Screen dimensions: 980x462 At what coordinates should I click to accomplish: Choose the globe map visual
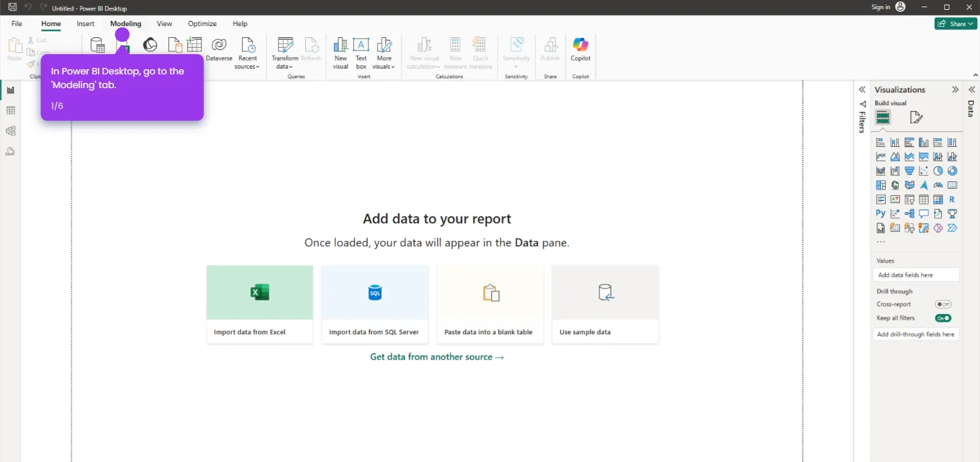pyautogui.click(x=895, y=185)
